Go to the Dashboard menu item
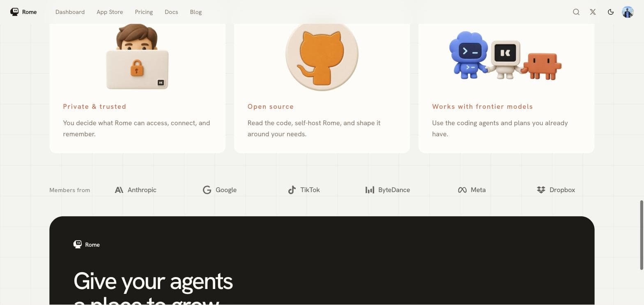 point(70,12)
